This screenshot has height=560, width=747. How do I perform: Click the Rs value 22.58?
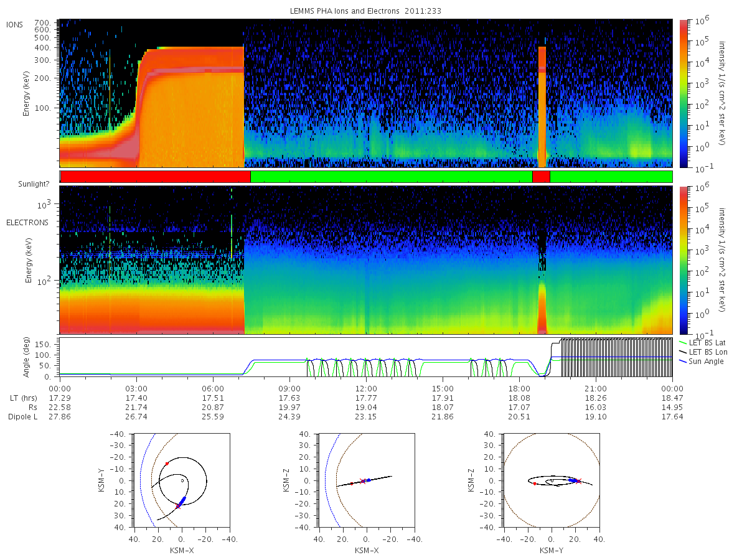click(60, 407)
